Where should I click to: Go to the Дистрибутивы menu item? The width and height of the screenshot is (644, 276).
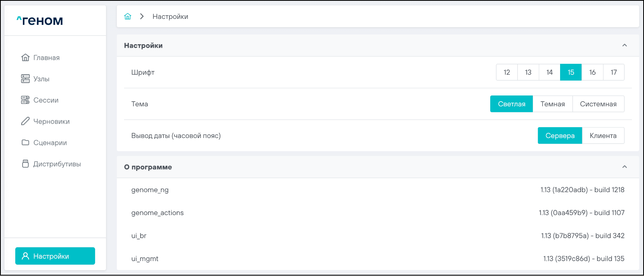coord(57,164)
